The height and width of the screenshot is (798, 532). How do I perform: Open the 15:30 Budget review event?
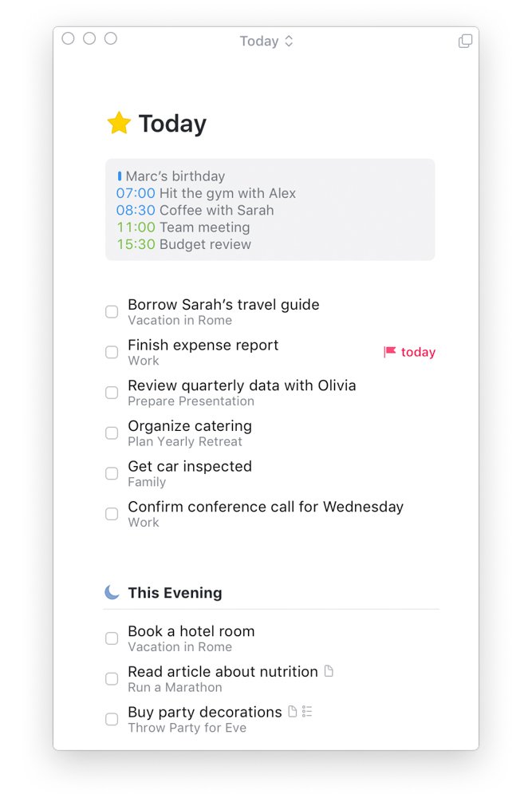point(183,244)
